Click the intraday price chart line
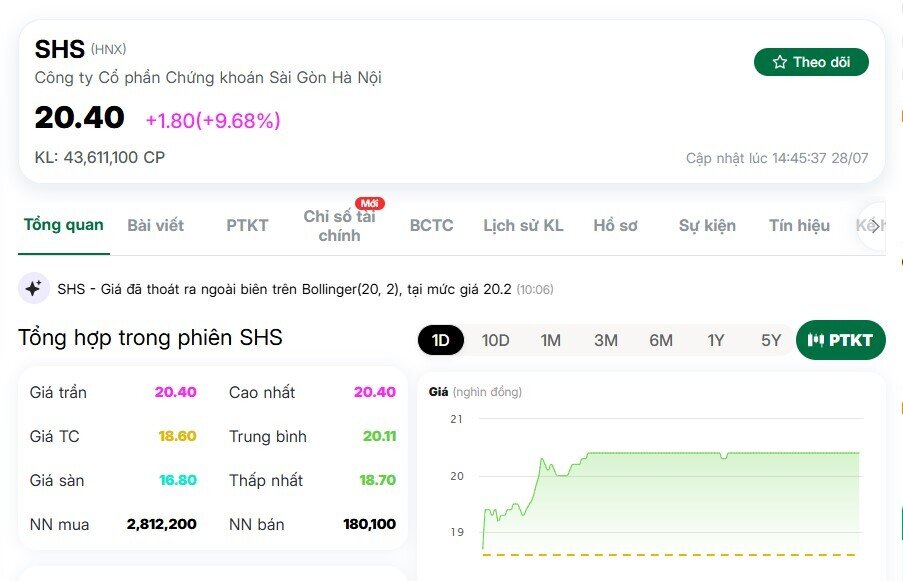Viewport: 903px width, 581px height. pos(671,500)
